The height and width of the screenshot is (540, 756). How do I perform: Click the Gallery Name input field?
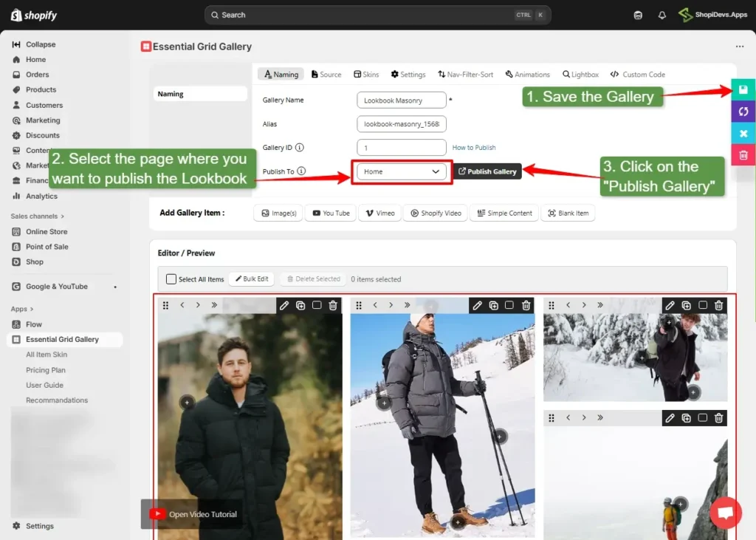pos(401,99)
